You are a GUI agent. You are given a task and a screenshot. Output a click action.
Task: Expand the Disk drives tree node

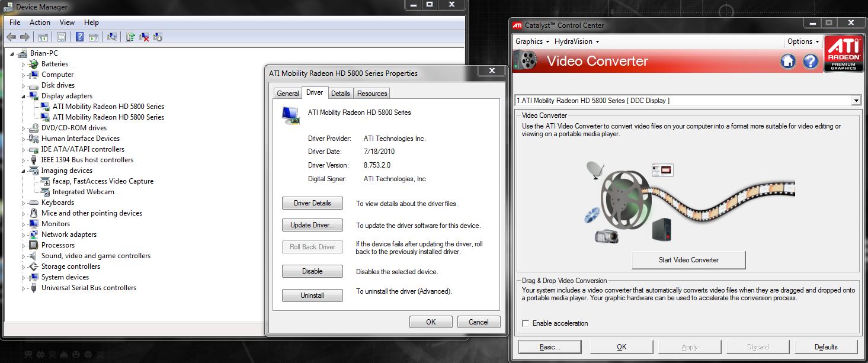pyautogui.click(x=24, y=85)
